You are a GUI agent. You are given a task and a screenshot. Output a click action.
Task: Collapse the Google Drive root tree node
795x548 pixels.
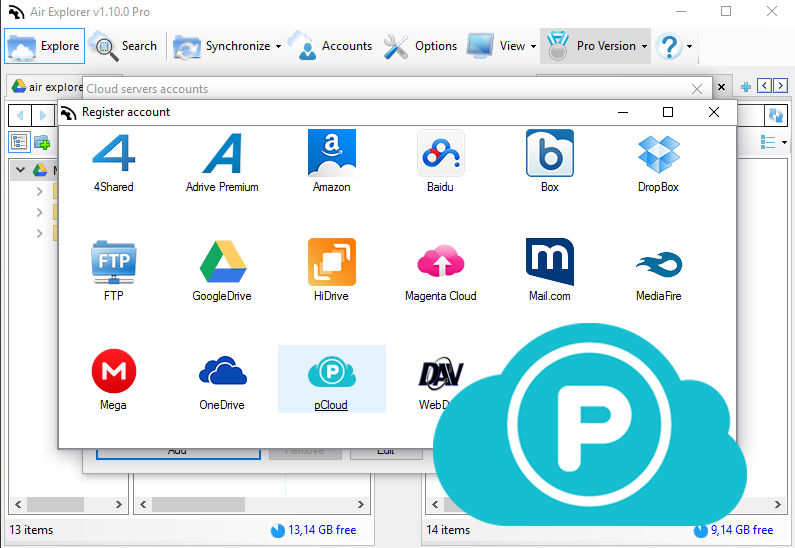(20, 170)
